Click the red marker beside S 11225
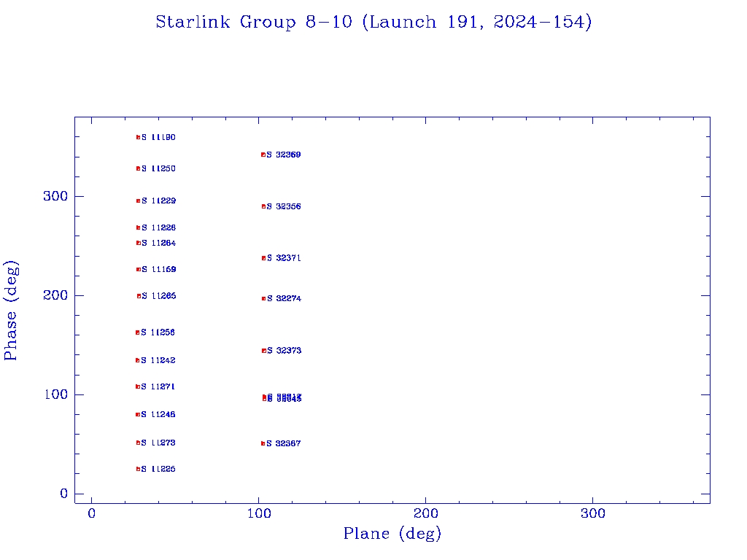The height and width of the screenshot is (560, 747). pos(138,469)
